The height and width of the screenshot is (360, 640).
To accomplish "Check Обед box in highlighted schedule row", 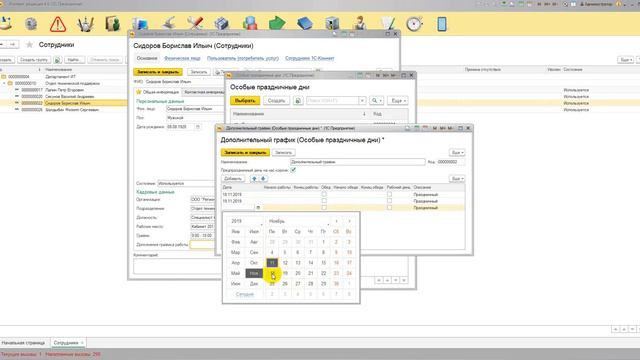I will coord(324,208).
